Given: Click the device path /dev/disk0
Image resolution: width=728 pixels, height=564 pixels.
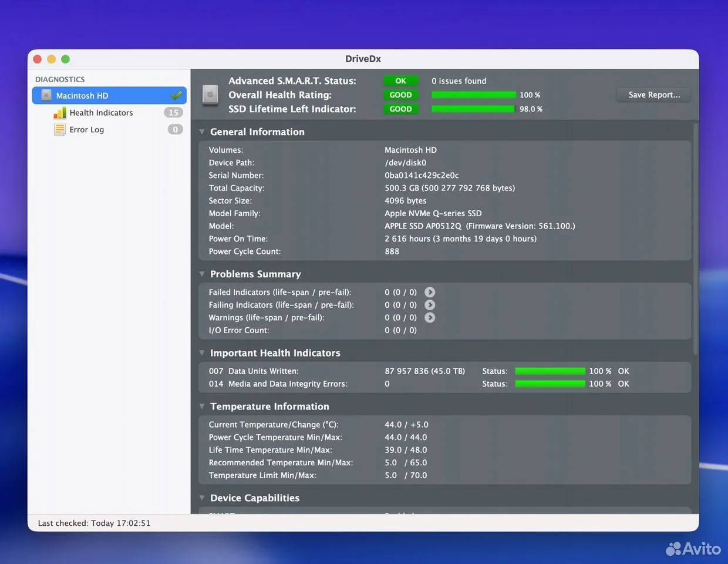Looking at the screenshot, I should click(x=406, y=163).
